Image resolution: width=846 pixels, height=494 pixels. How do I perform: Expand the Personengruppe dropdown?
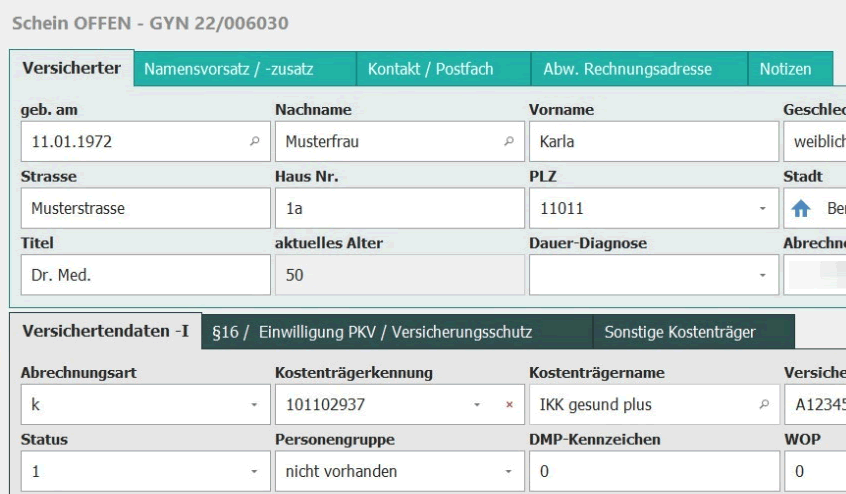click(x=507, y=469)
